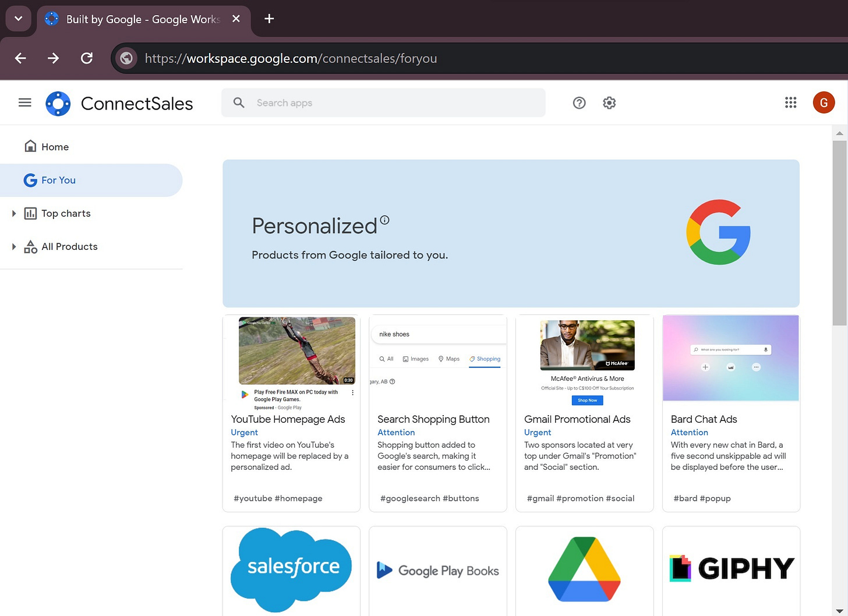Click the #gmail #promotion #social hashtags
This screenshot has width=848, height=616.
581,498
